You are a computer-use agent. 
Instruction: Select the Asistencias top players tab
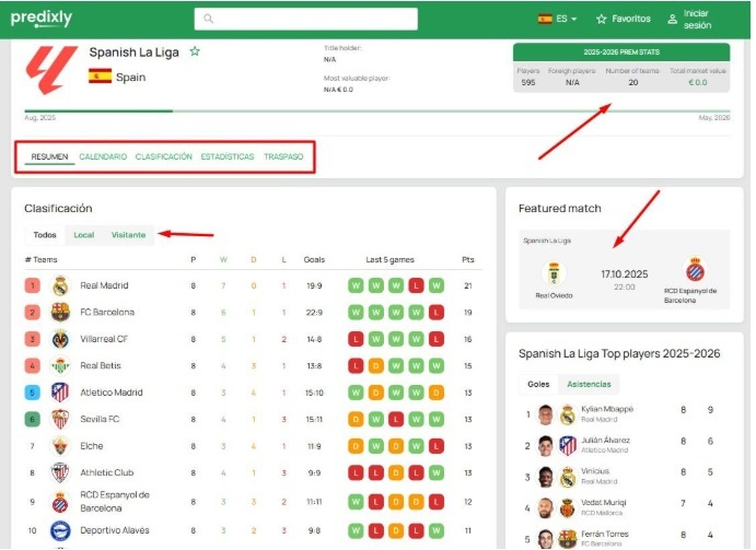coord(589,384)
